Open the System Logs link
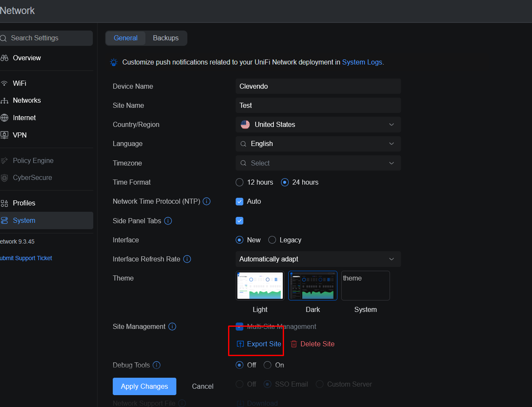 [x=362, y=62]
